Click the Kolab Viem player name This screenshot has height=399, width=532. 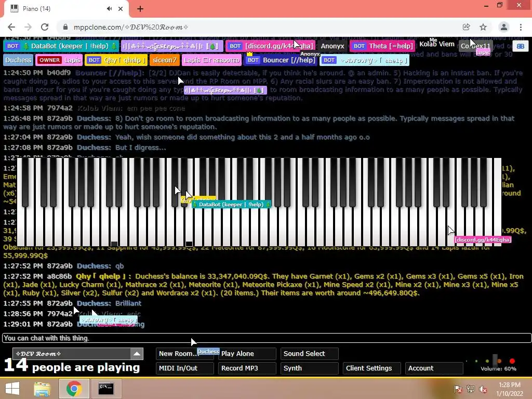[436, 44]
